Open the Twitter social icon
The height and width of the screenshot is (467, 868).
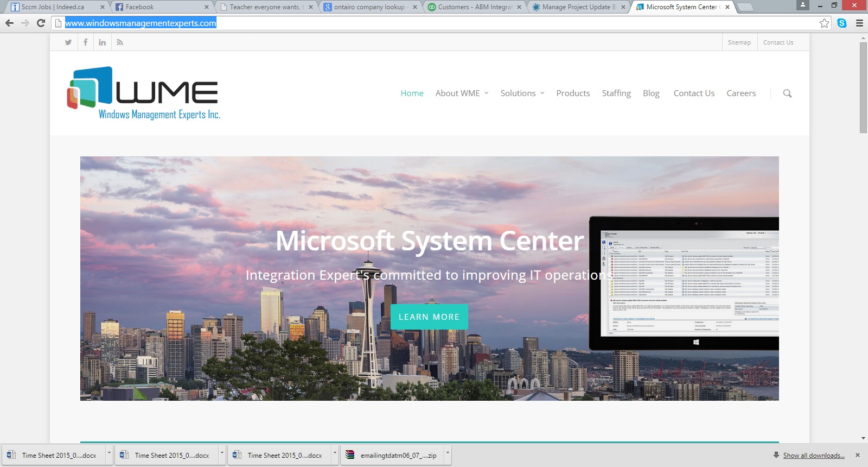tap(68, 42)
